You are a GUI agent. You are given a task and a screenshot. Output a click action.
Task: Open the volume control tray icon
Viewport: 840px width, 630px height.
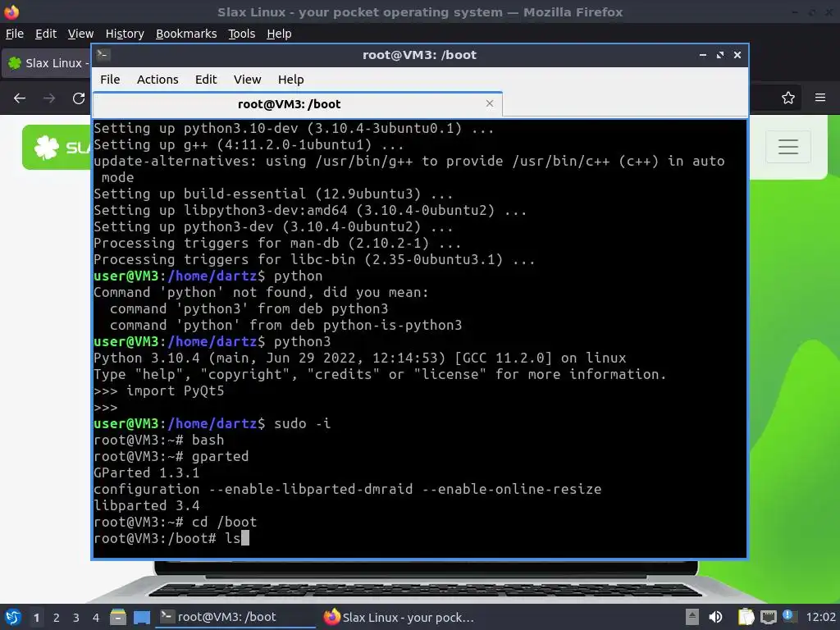[x=715, y=617]
